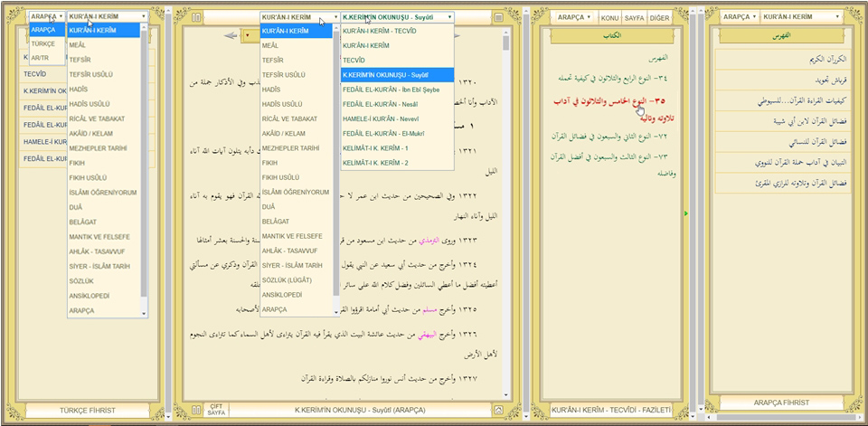The width and height of the screenshot is (868, 426).
Task: Click الفهرس heading under الكتاب in index panel
Action: (x=657, y=57)
